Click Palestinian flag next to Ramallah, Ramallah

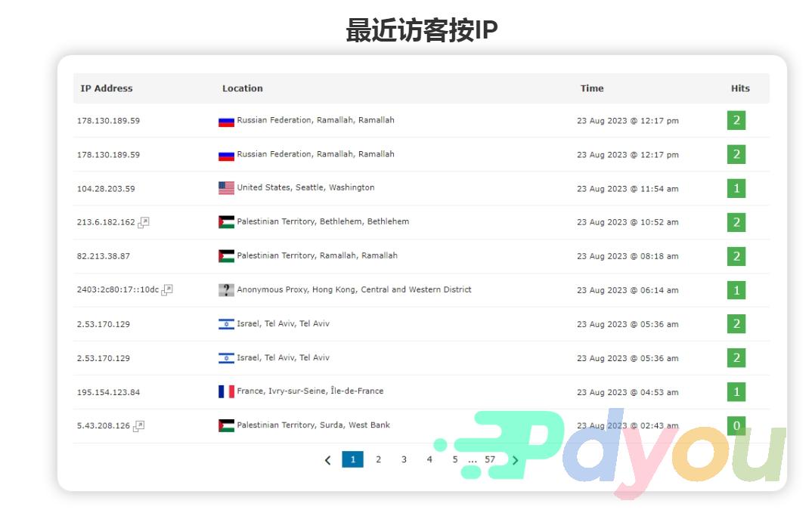226,255
